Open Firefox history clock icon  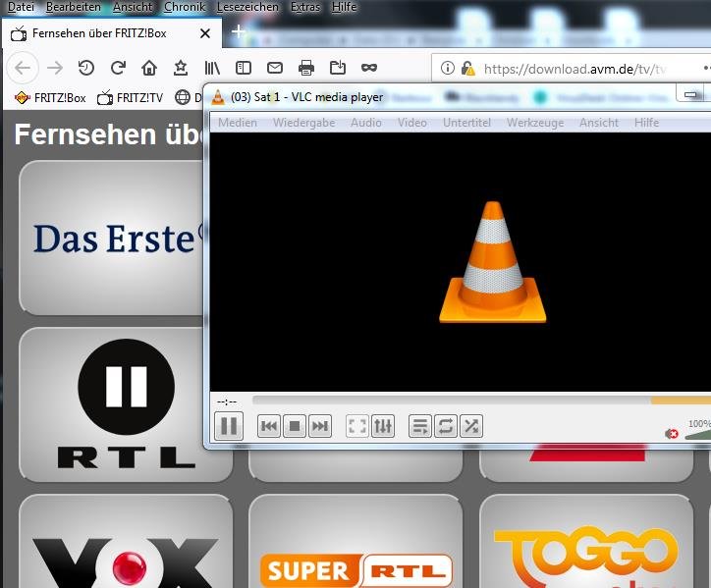[85, 68]
